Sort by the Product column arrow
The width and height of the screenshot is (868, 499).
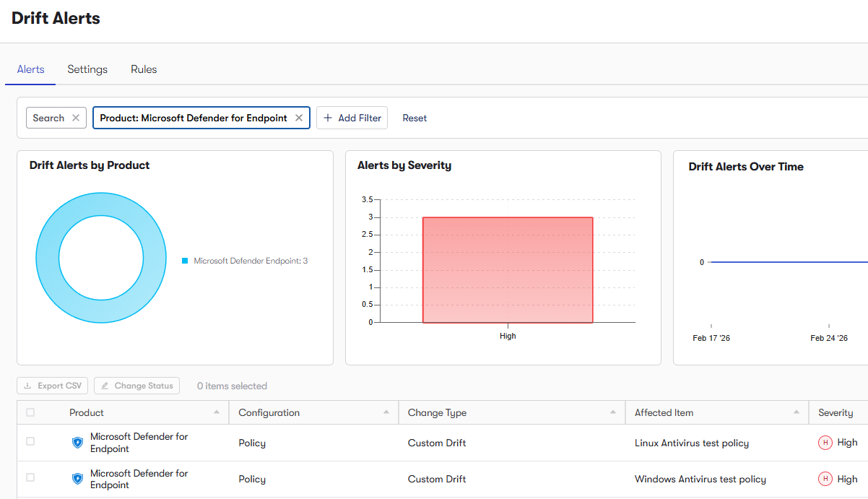point(217,412)
